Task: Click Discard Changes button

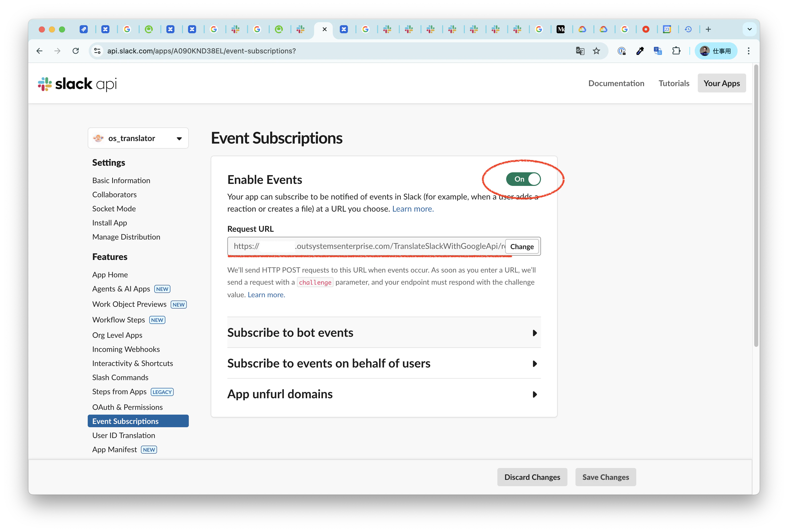Action: 532,477
